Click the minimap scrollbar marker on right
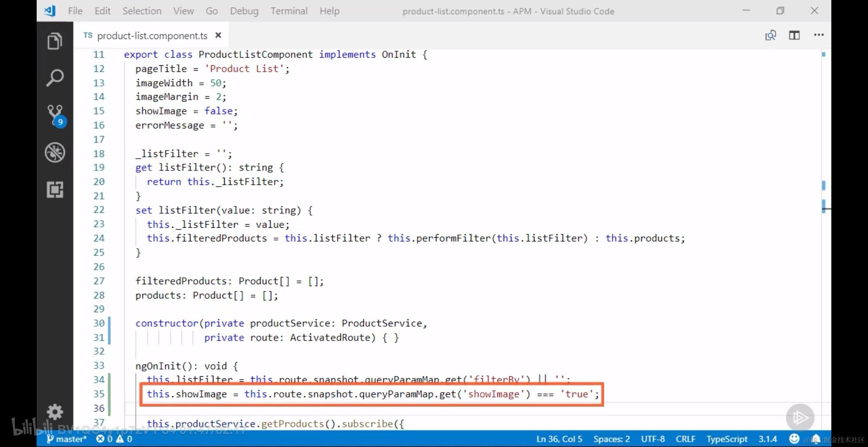 (824, 186)
